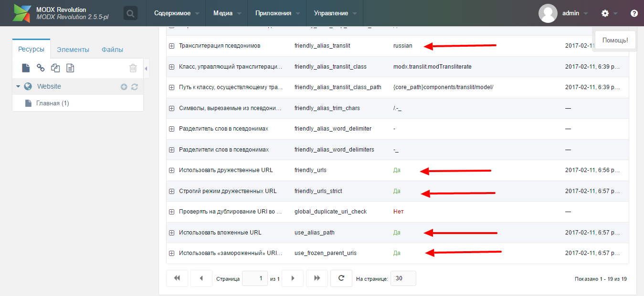Go to the last page
This screenshot has height=296, width=644.
317,278
